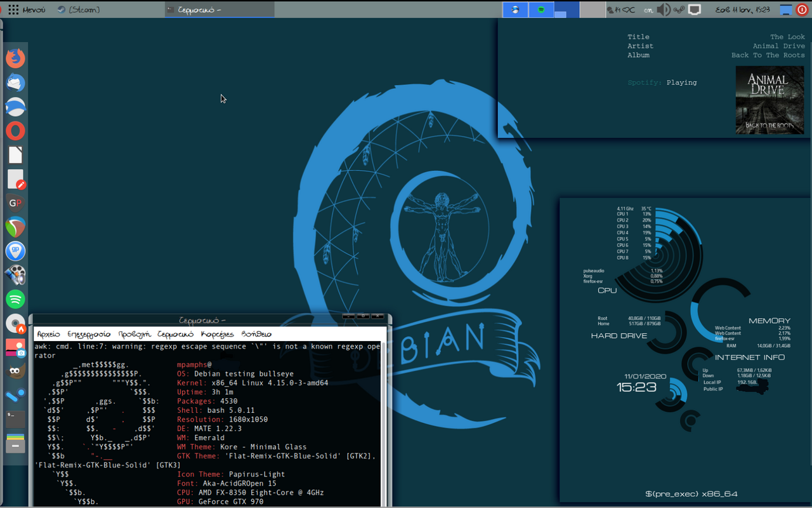Click the 'Animal Drive' artist value text

click(x=778, y=46)
